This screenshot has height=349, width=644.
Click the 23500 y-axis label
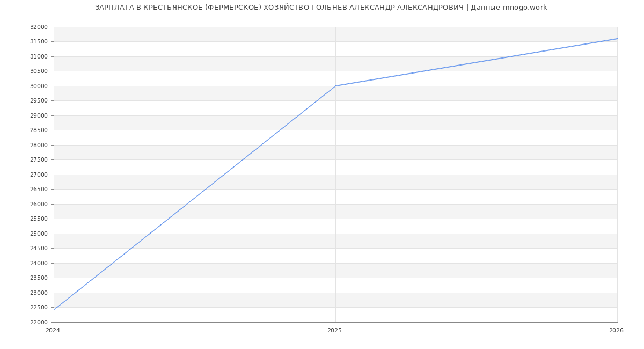pyautogui.click(x=39, y=278)
